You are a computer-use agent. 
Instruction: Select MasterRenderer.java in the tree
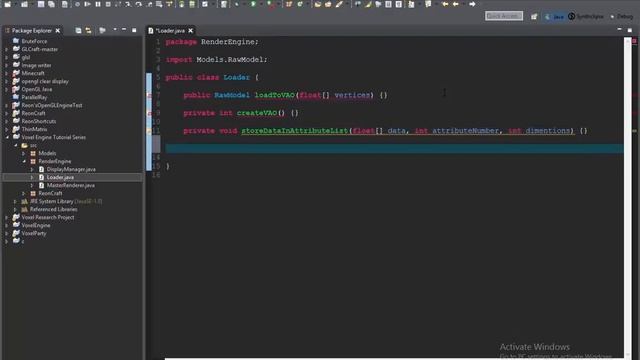[x=71, y=185]
